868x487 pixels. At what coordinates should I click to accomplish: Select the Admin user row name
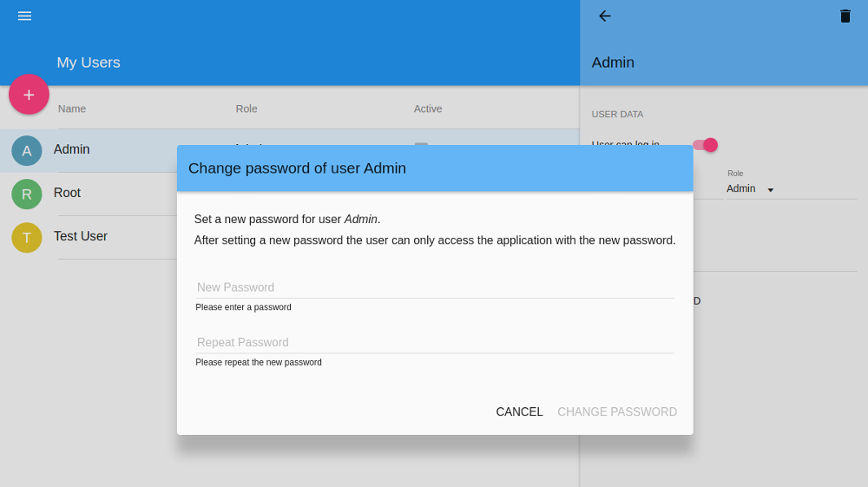(71, 149)
